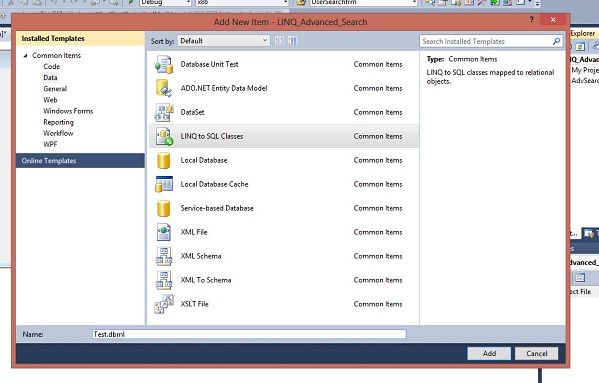Select the Data category
Viewport: 599px width, 383px height.
50,78
